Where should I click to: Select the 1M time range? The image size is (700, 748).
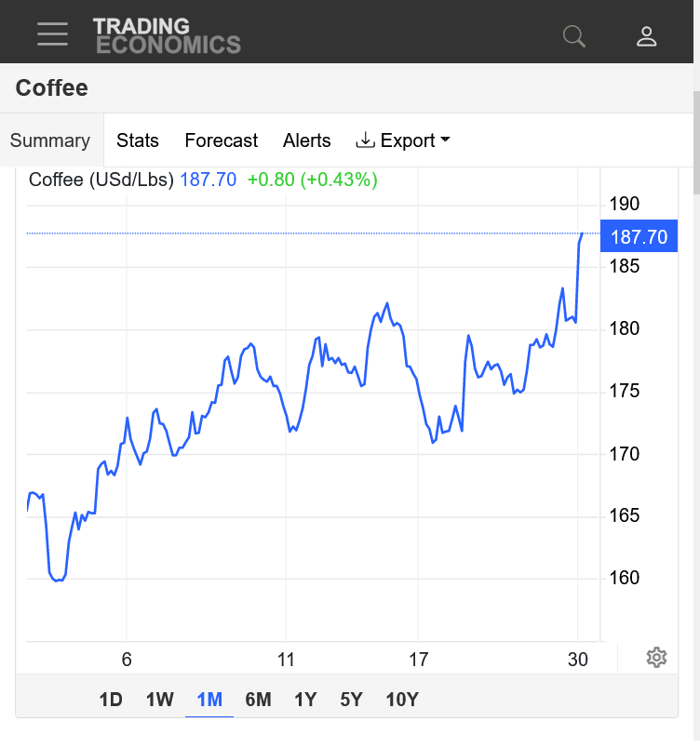pyautogui.click(x=209, y=700)
